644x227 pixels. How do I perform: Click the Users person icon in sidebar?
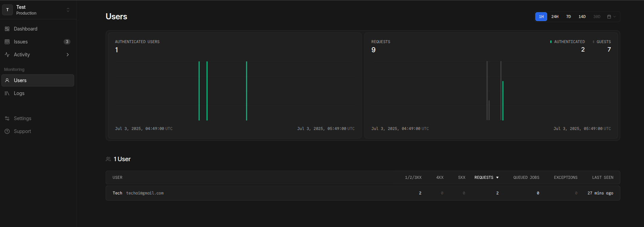[7, 80]
